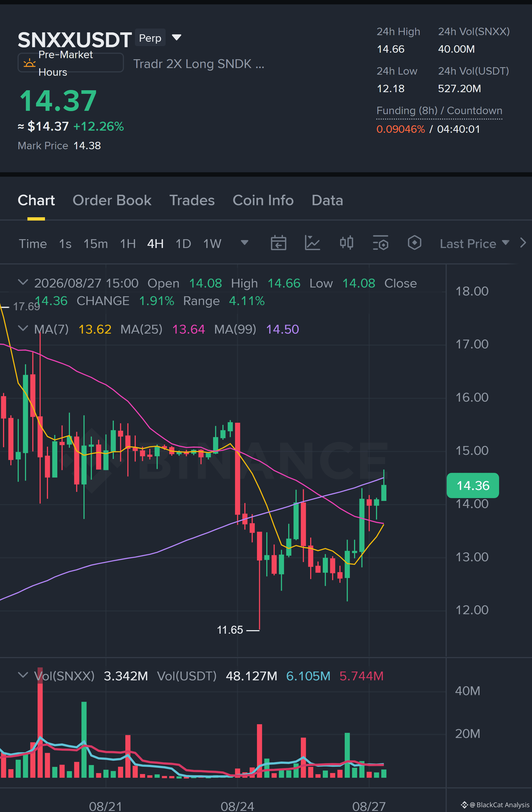Open the Coin Info tab
Screen dimensions: 532x812
point(263,200)
